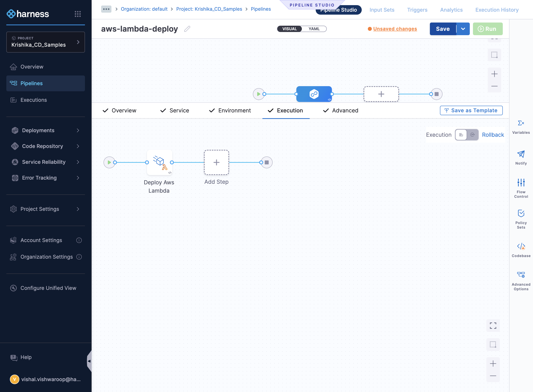Zoom out on the execution canvas
Screen dimensions: 533x392
click(493, 376)
